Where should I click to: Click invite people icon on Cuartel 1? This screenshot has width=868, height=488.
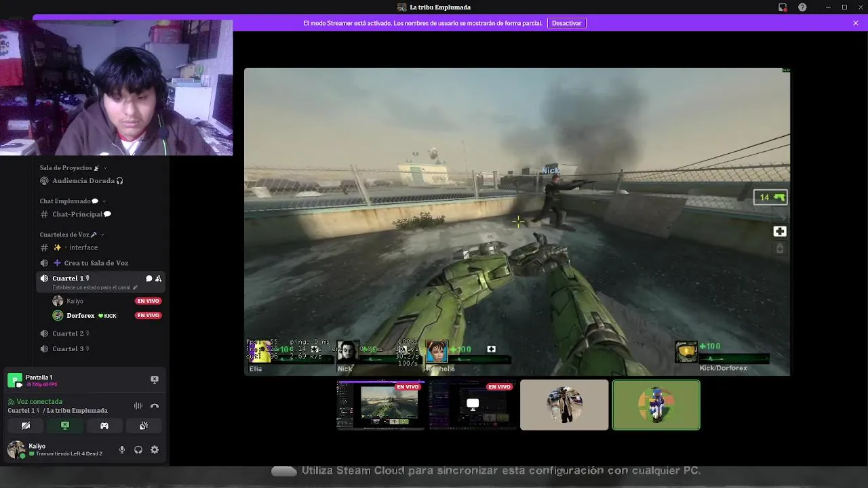coord(158,279)
